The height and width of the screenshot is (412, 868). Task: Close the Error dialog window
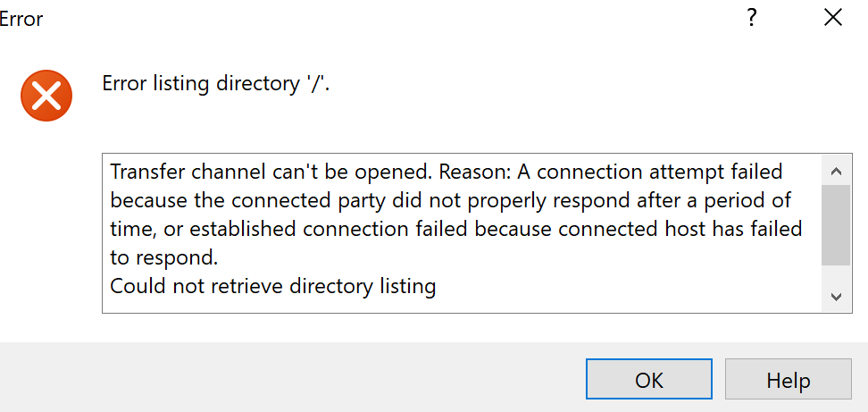click(832, 18)
